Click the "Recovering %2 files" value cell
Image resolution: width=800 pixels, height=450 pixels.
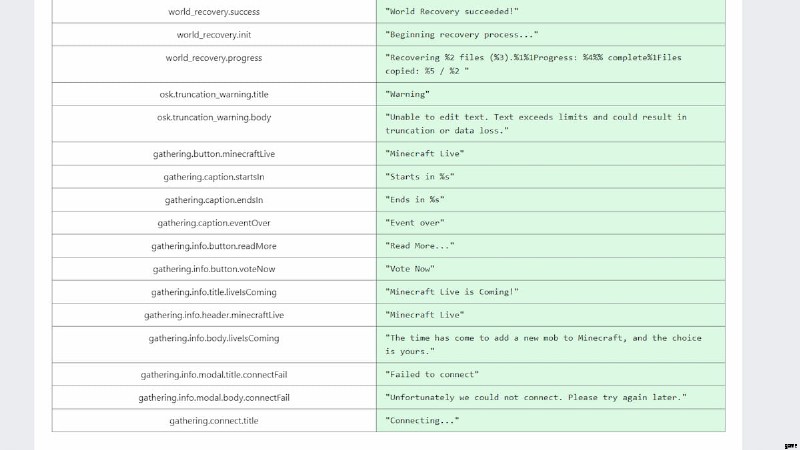pos(551,64)
